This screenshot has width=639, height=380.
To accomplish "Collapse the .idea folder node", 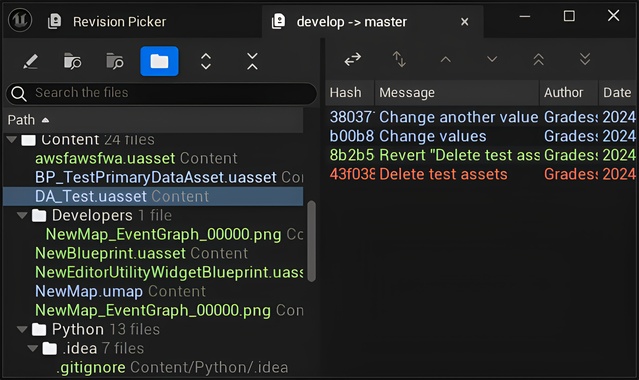I will pyautogui.click(x=33, y=349).
